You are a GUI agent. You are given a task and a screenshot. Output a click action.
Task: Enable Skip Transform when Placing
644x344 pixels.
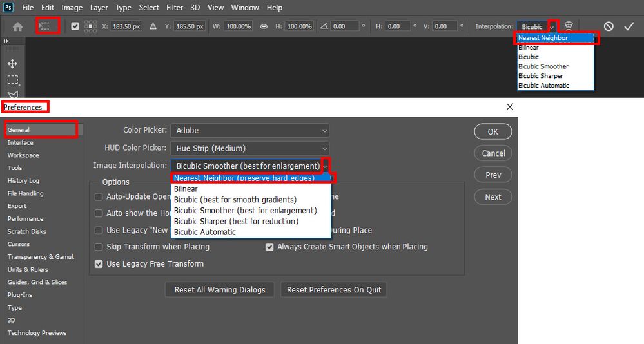99,247
